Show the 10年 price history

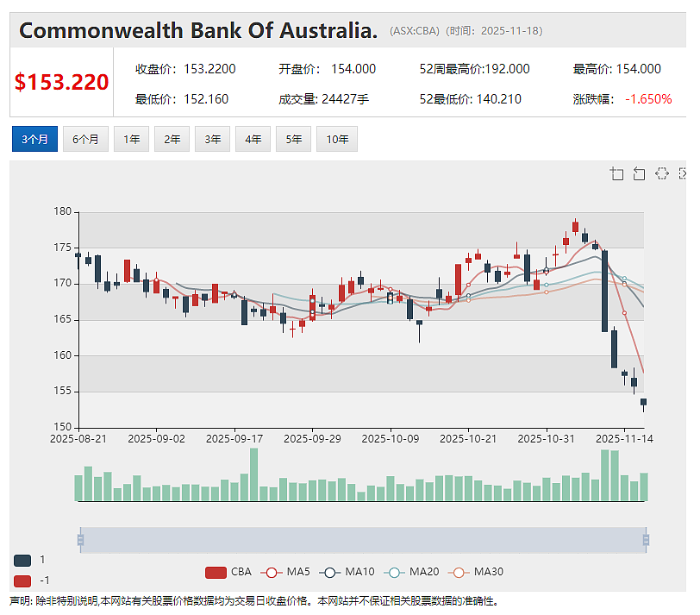(x=337, y=139)
